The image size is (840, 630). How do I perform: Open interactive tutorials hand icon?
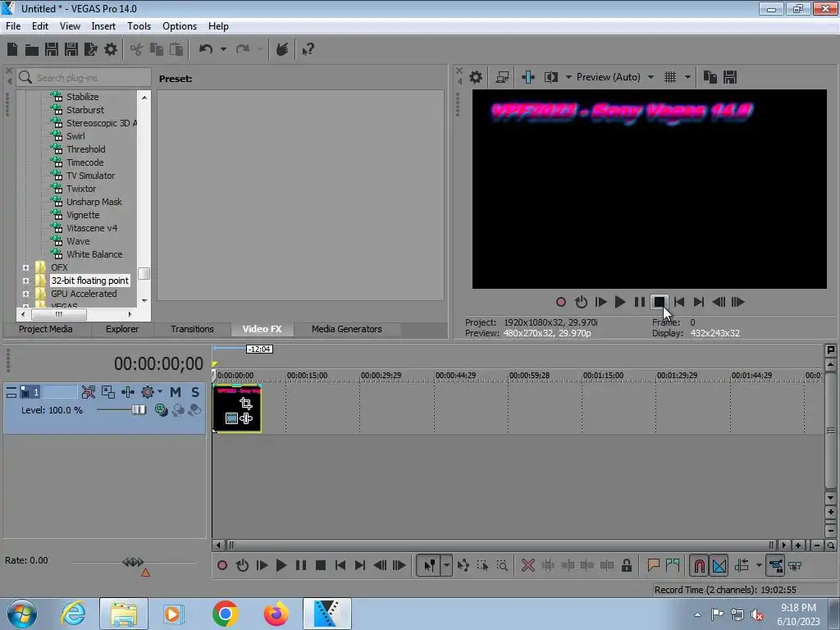[282, 49]
